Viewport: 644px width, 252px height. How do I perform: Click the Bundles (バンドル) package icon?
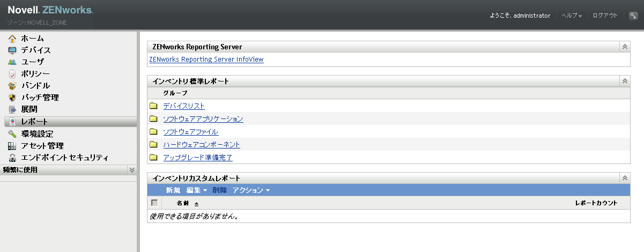pos(12,86)
